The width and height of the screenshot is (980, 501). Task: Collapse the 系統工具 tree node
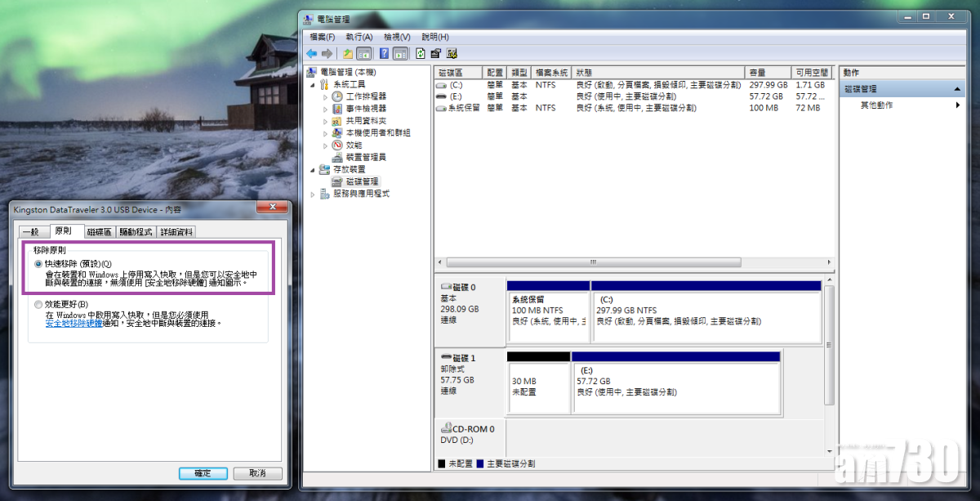[313, 84]
